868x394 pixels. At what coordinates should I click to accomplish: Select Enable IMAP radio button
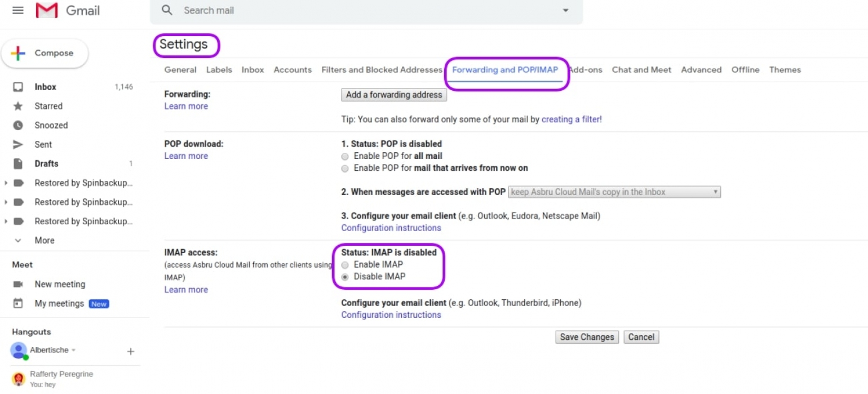pos(344,264)
